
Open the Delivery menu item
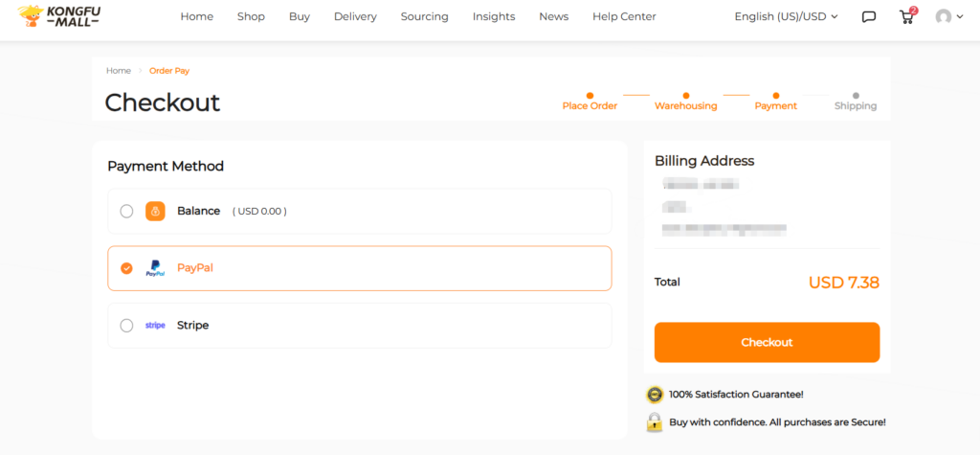[x=355, y=17]
